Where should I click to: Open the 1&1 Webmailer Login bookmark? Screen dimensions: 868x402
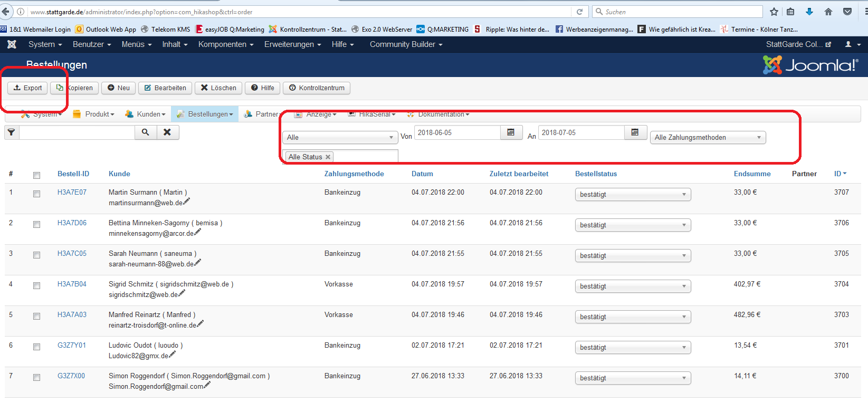pos(35,30)
